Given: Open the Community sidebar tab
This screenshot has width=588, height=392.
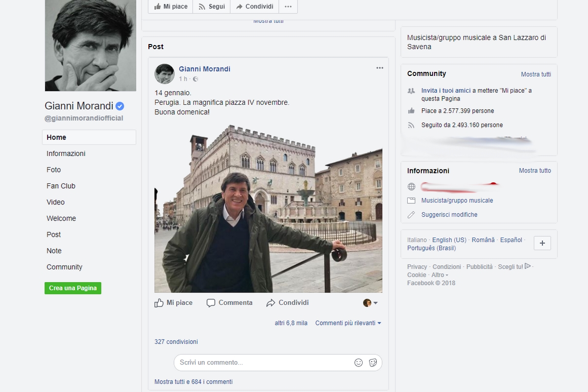Looking at the screenshot, I should click(x=64, y=267).
